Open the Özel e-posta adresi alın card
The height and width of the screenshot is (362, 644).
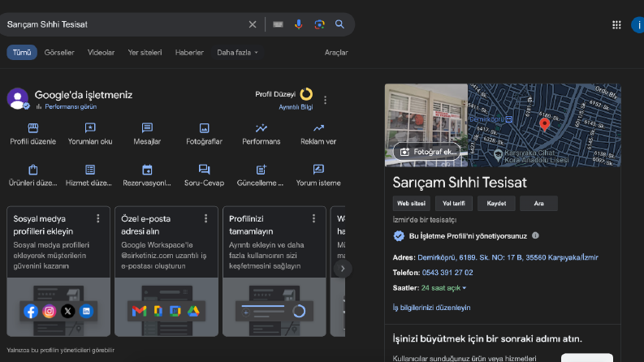[166, 271]
